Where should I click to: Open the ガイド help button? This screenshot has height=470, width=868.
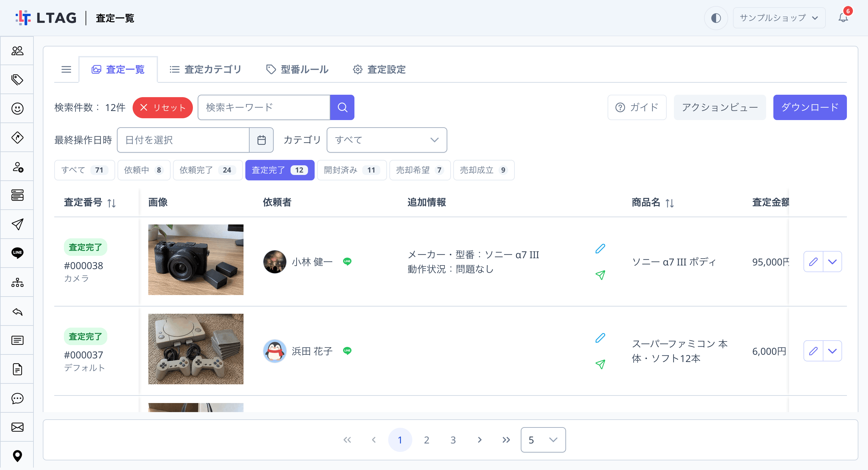point(637,107)
